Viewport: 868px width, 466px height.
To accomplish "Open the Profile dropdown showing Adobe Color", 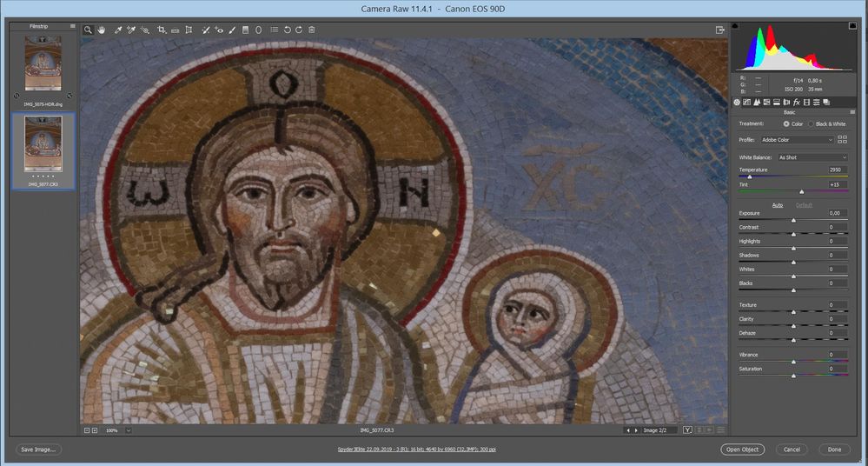I will (x=797, y=140).
